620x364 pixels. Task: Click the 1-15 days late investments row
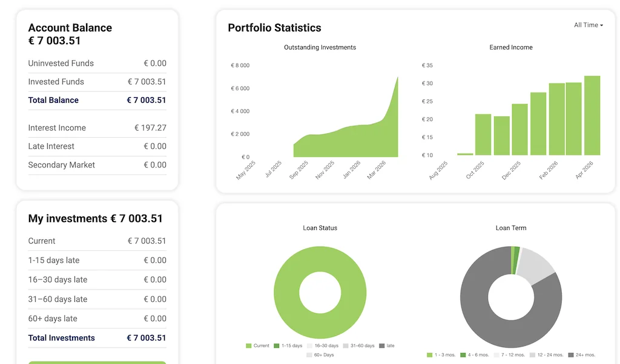coord(97,261)
